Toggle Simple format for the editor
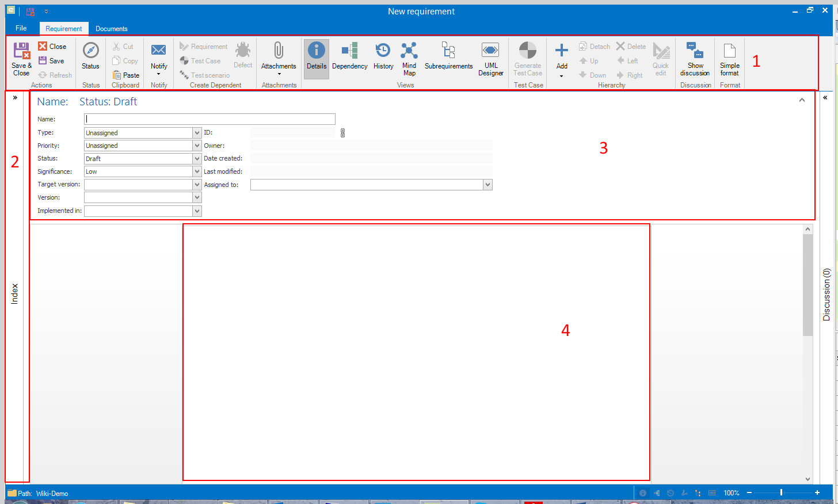The image size is (838, 504). (729, 59)
